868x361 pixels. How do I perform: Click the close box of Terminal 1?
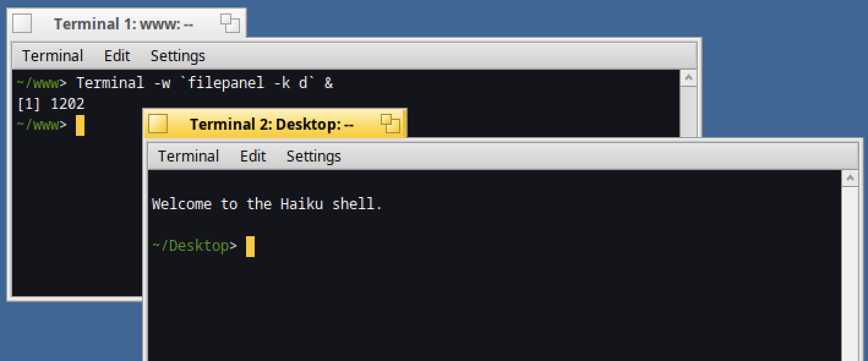22,23
